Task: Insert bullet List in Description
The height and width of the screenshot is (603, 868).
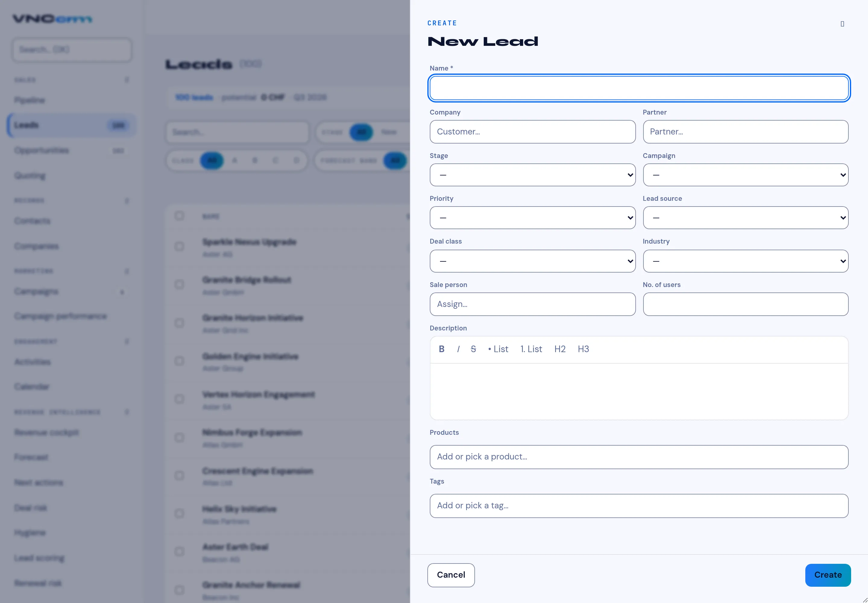Action: [x=498, y=349]
